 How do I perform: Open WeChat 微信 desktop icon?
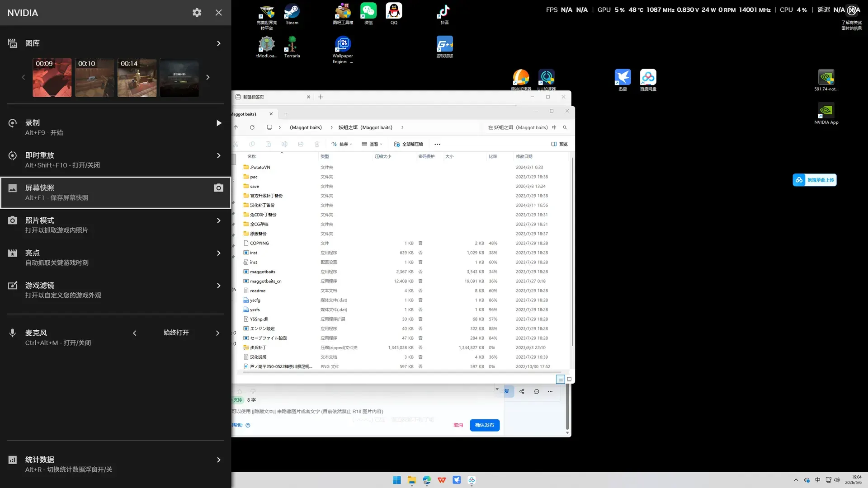click(x=368, y=14)
